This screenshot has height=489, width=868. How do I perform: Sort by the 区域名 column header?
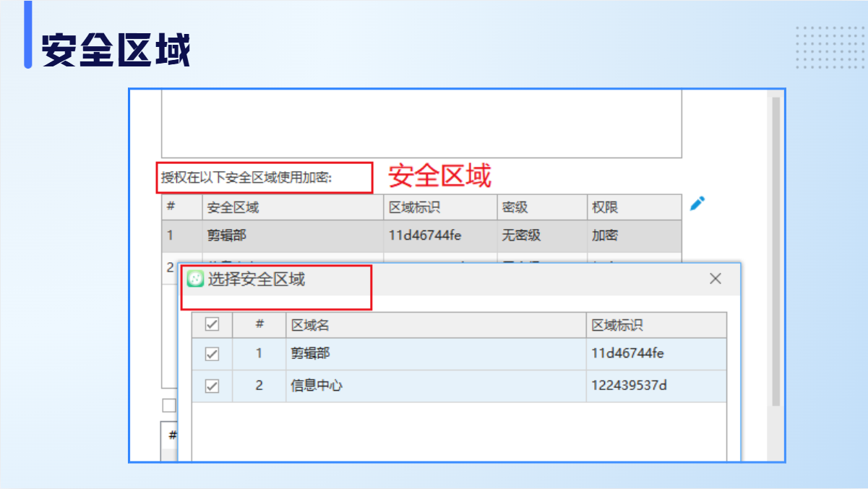[x=310, y=325]
